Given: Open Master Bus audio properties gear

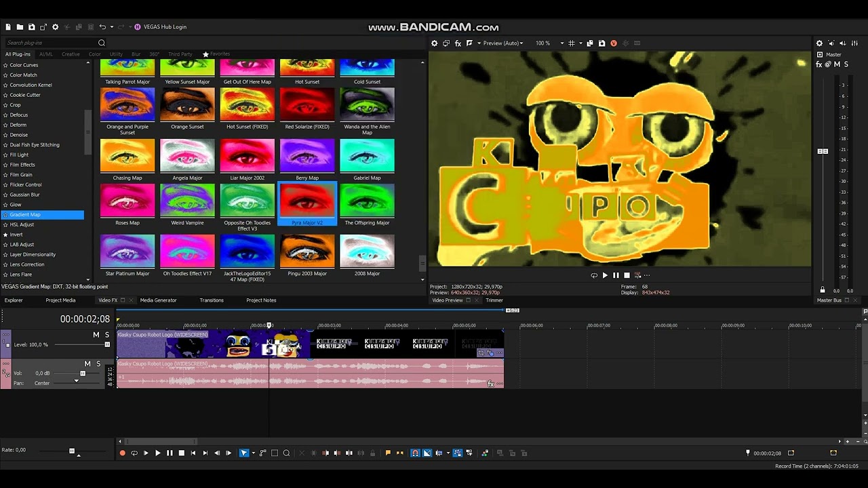Looking at the screenshot, I should (819, 43).
